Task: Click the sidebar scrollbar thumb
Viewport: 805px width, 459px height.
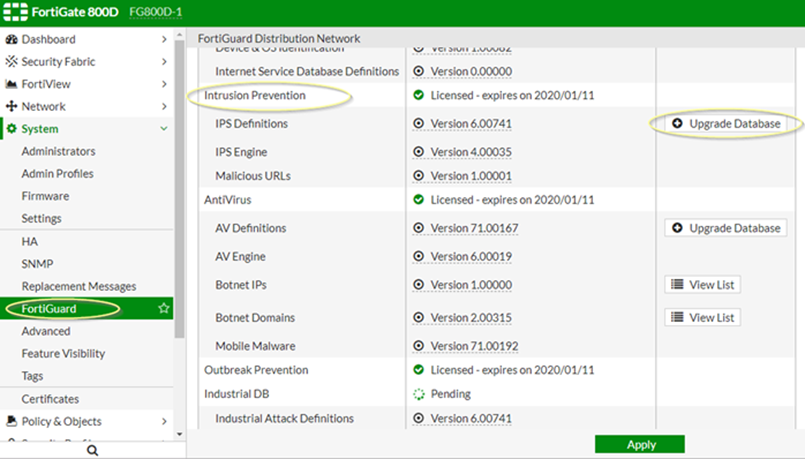Action: [x=179, y=190]
